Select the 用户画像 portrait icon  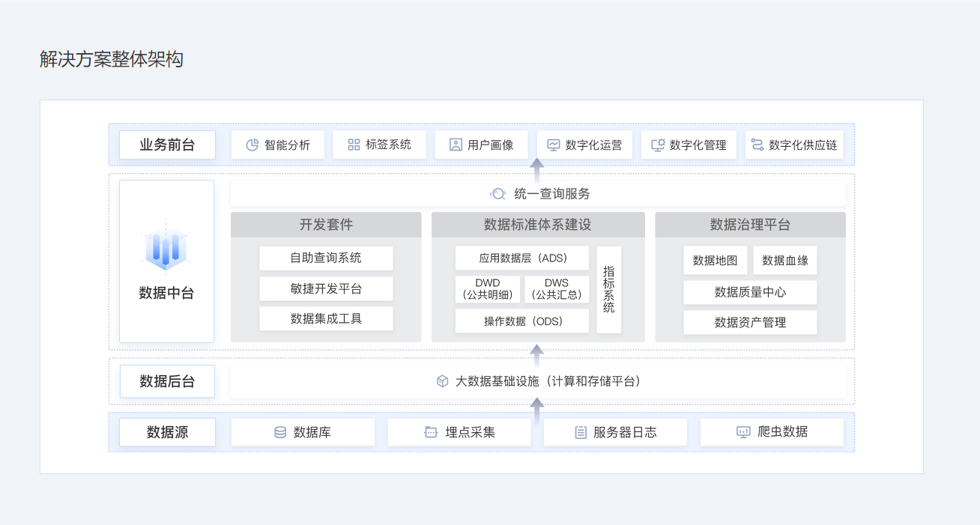455,145
